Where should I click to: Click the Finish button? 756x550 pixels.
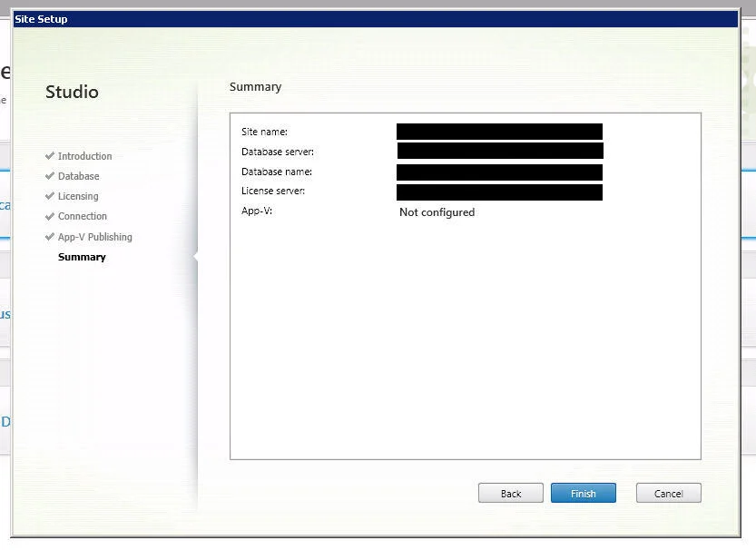point(583,493)
